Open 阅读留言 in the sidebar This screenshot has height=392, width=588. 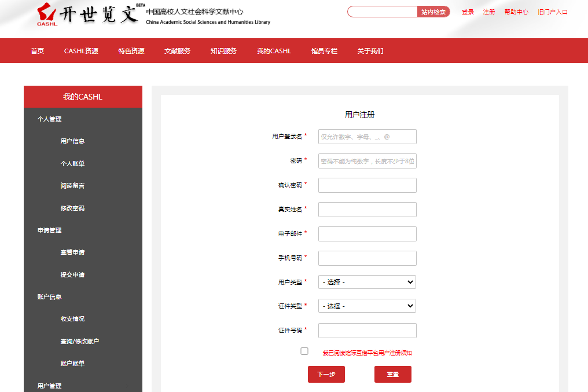72,186
